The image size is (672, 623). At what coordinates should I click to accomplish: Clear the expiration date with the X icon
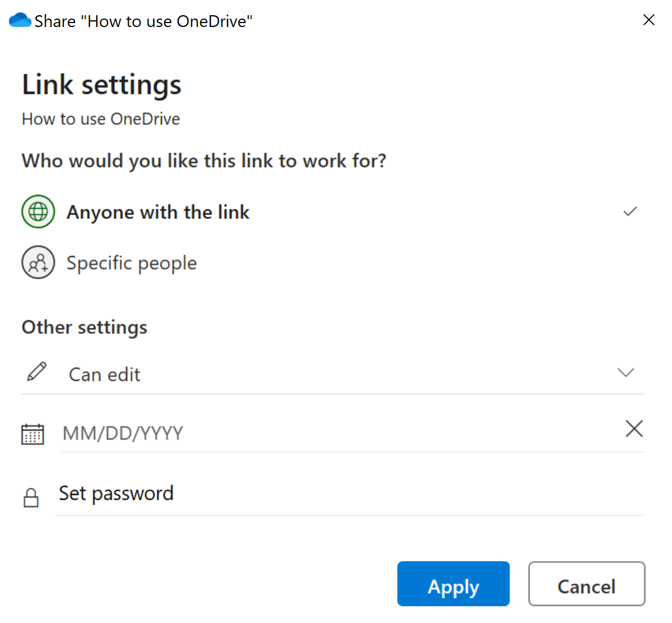pyautogui.click(x=634, y=429)
